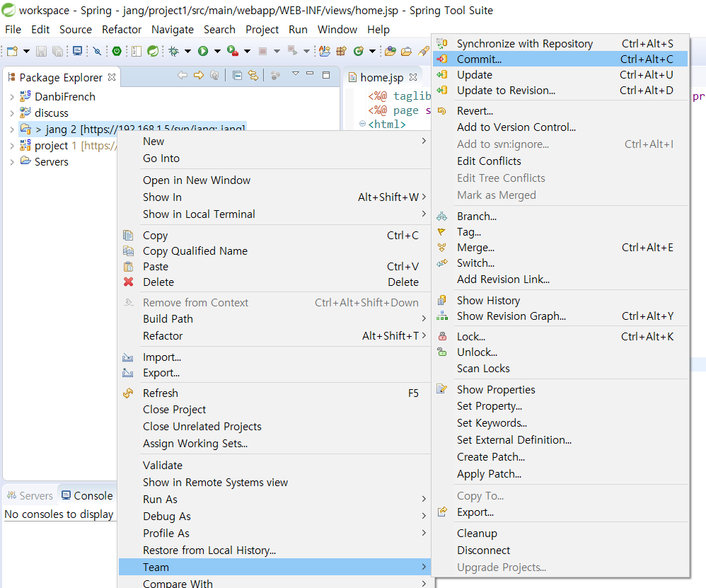Close the home.jsp editor tab
Image resolution: width=706 pixels, height=588 pixels.
click(413, 77)
